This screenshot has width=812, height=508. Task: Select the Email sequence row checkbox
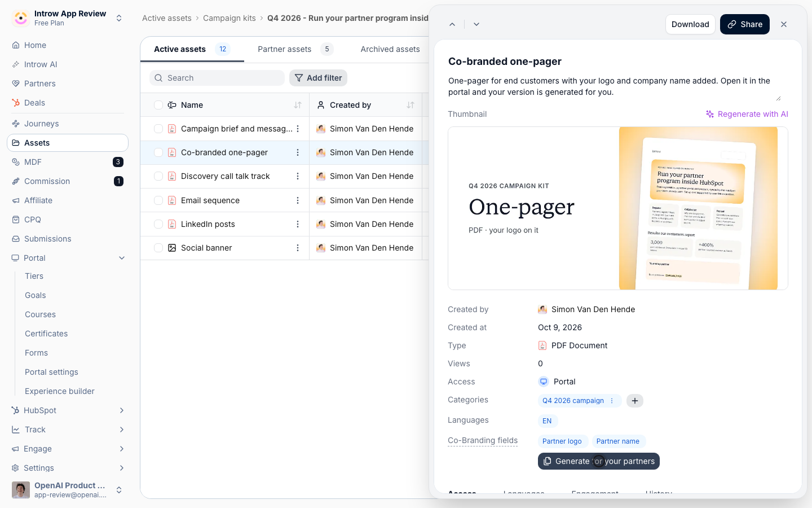pos(158,200)
